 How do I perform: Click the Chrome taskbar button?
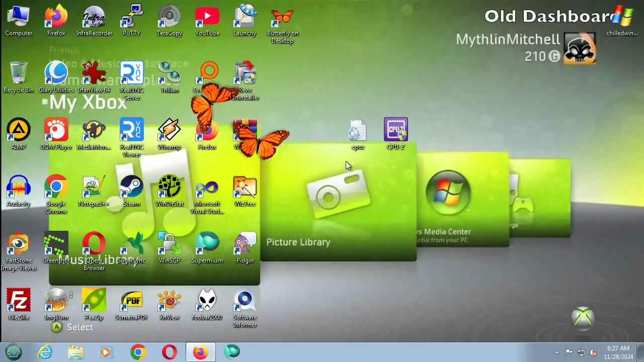[x=138, y=352]
